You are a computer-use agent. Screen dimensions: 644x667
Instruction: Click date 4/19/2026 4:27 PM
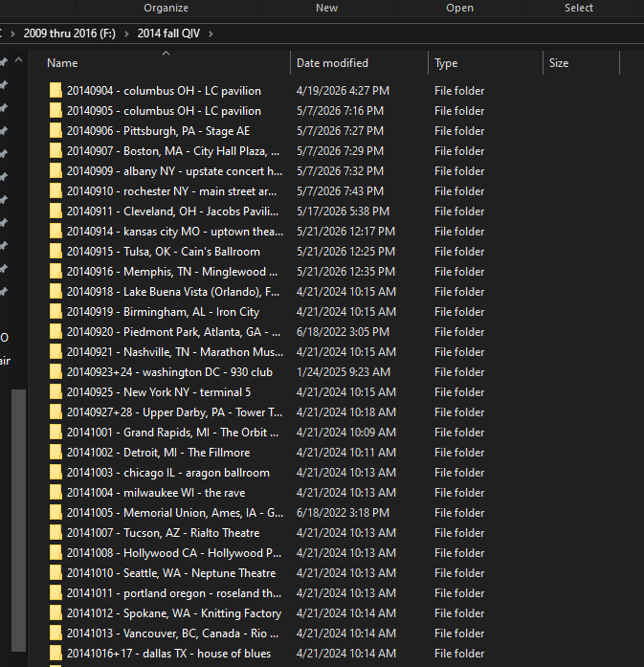(x=343, y=91)
